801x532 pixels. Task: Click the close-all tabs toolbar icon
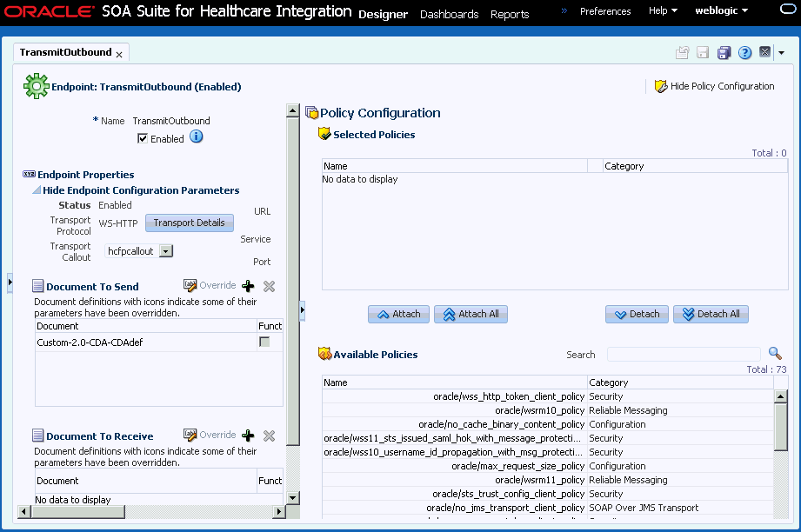[764, 52]
